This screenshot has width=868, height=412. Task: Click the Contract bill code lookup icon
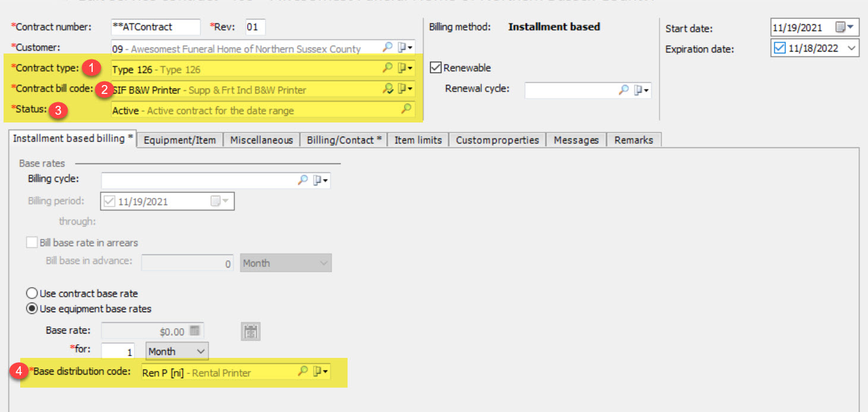388,89
